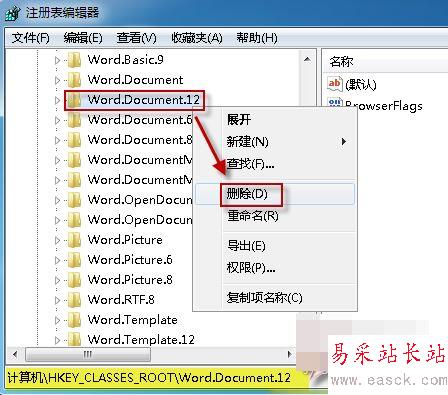Open the 编辑(E) menu
This screenshot has height=395, width=448.
pos(83,38)
